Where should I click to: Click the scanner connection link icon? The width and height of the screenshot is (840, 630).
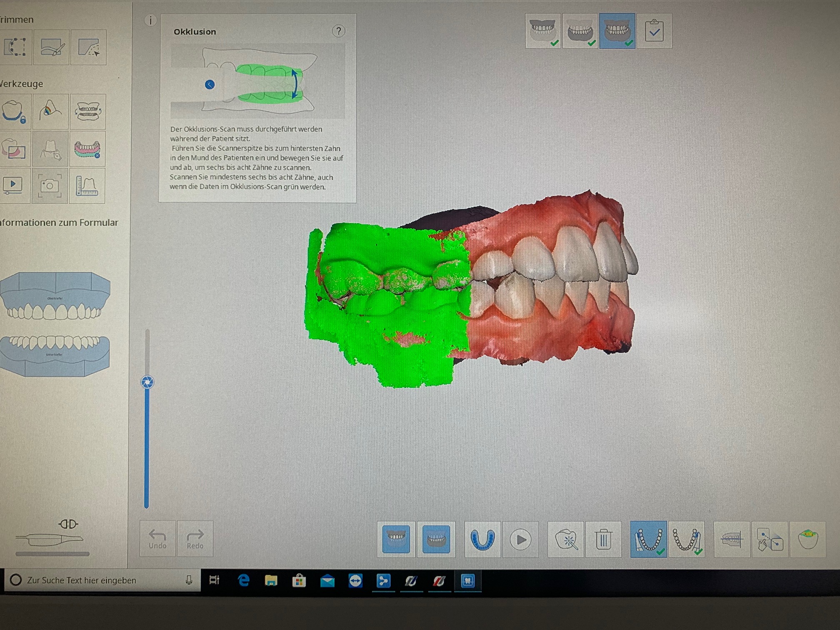pyautogui.click(x=68, y=524)
